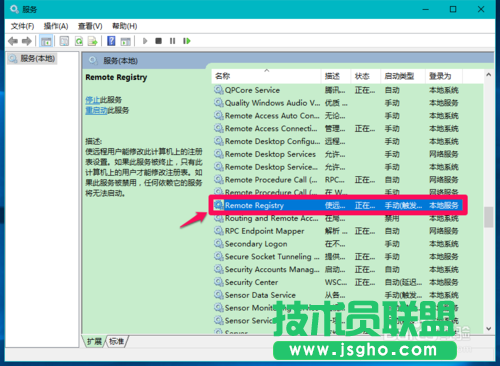The width and height of the screenshot is (500, 366).
Task: Sort by the 启动类型 column header
Action: coord(403,76)
